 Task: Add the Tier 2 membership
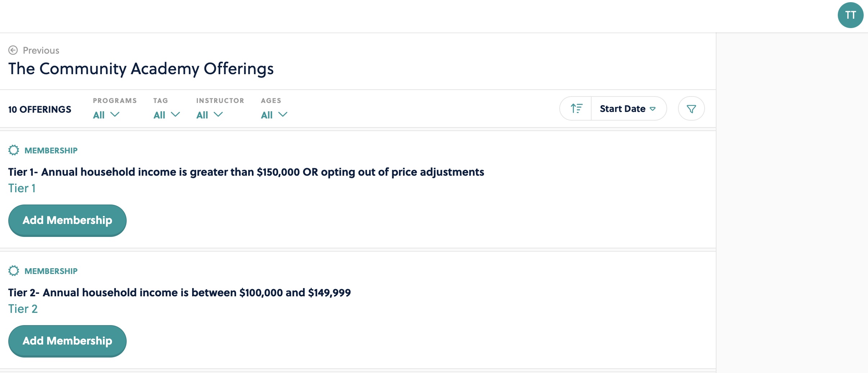click(67, 341)
